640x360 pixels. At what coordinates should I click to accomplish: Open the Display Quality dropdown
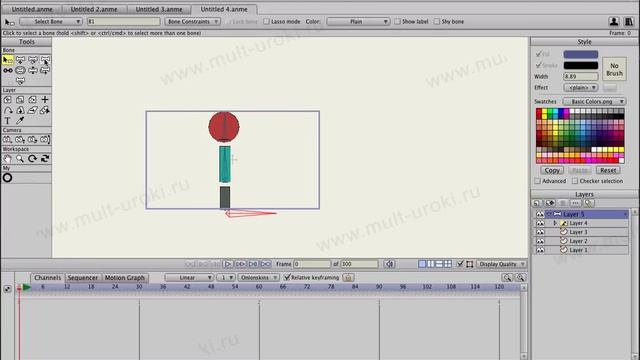pos(501,264)
